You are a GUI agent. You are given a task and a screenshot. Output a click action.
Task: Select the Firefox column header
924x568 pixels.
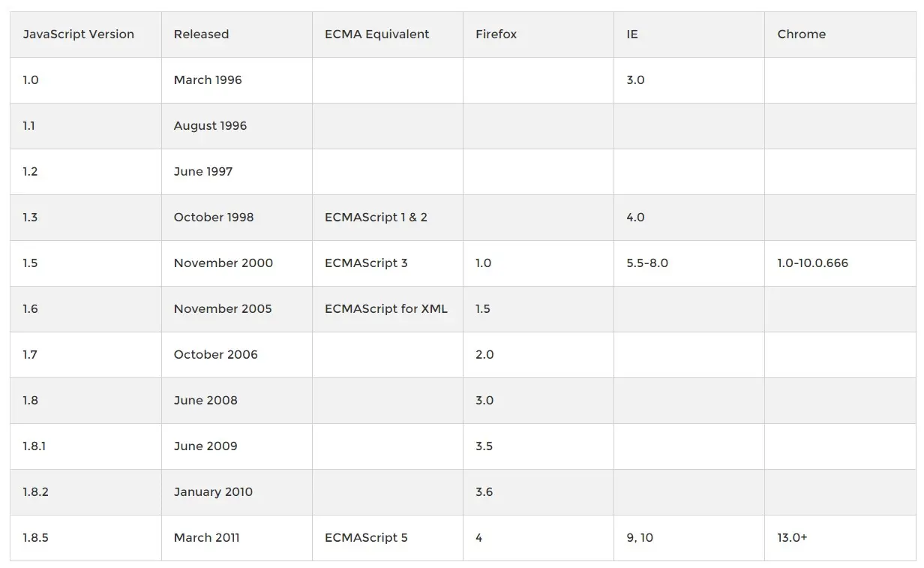[x=538, y=35]
